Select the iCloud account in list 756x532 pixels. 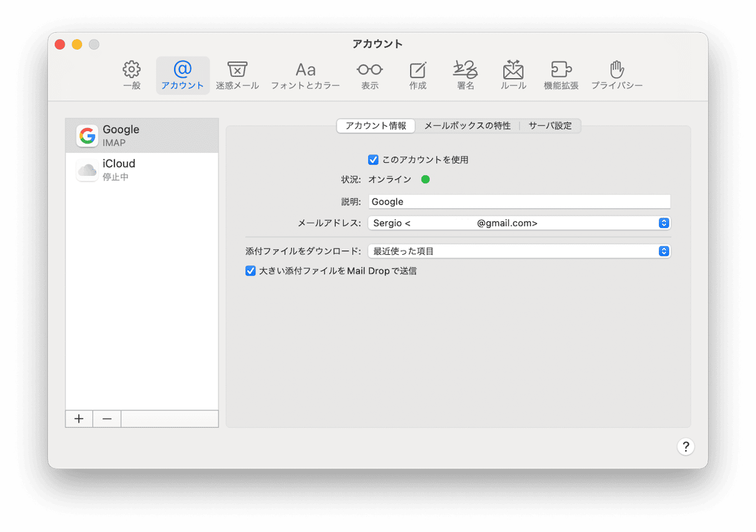142,170
